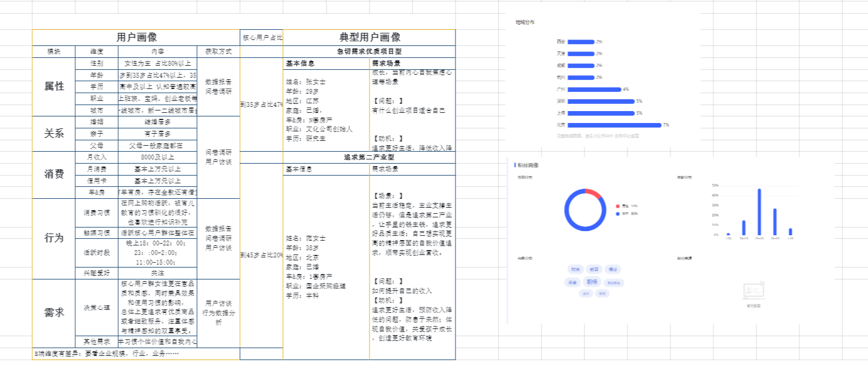The width and height of the screenshot is (868, 381).
Task: Click the 行为 module cell
Action: (54, 238)
